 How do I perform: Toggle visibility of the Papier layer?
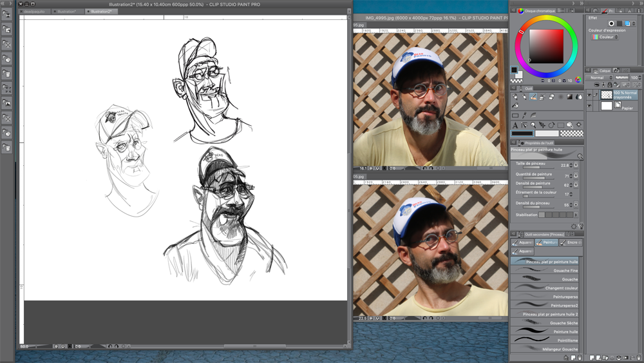[x=589, y=106]
